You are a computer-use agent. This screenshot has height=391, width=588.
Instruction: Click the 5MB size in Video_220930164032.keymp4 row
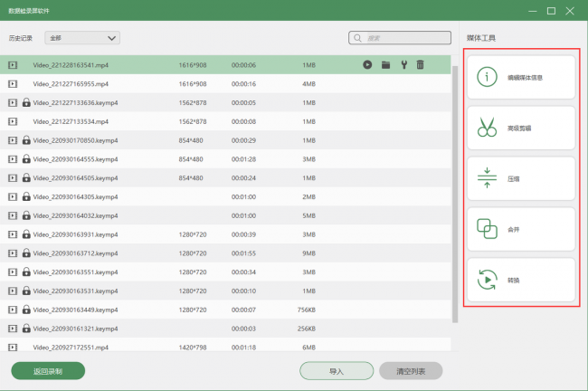click(x=309, y=215)
